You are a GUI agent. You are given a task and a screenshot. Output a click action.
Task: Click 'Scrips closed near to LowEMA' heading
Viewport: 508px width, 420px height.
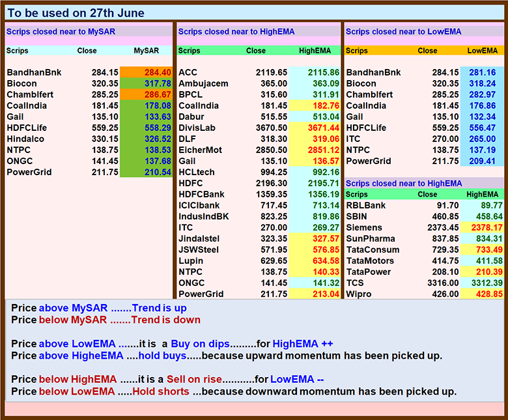404,32
